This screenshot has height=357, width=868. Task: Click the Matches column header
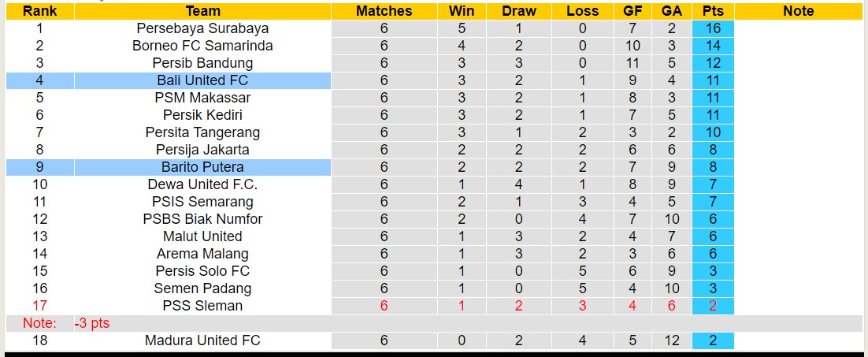pos(384,11)
